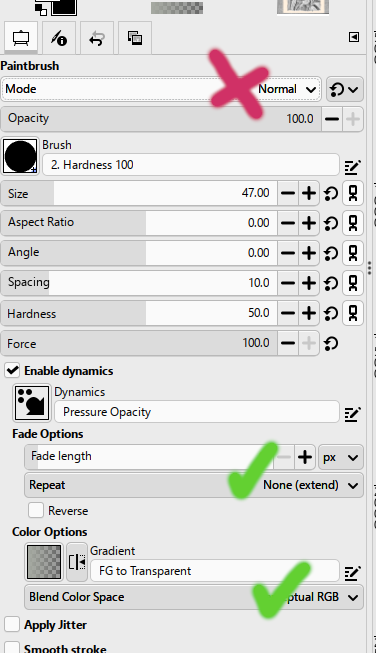
Task: Open the Images tab
Action: (134, 38)
